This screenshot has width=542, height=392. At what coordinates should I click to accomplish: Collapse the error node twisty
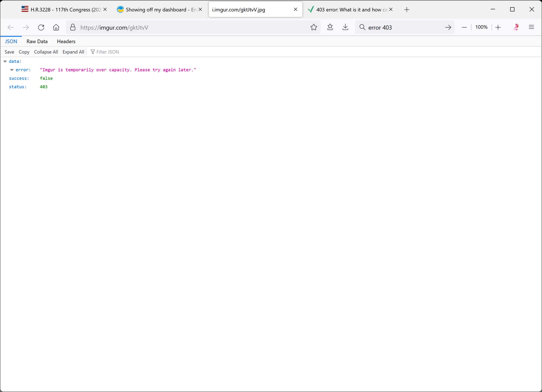tap(12, 70)
